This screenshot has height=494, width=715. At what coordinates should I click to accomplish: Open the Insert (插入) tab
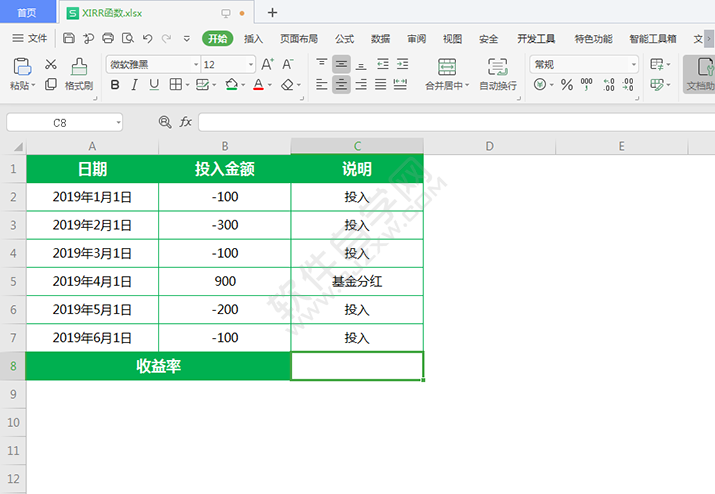pyautogui.click(x=254, y=39)
